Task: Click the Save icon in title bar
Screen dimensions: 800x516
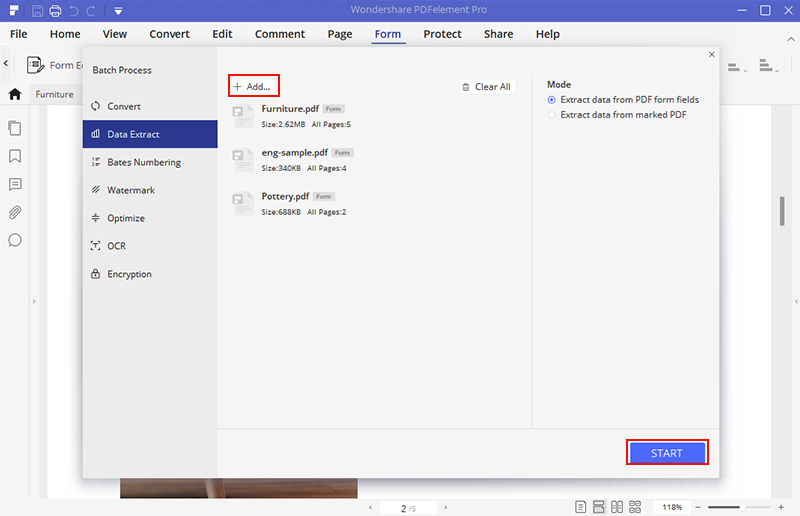Action: [x=37, y=11]
